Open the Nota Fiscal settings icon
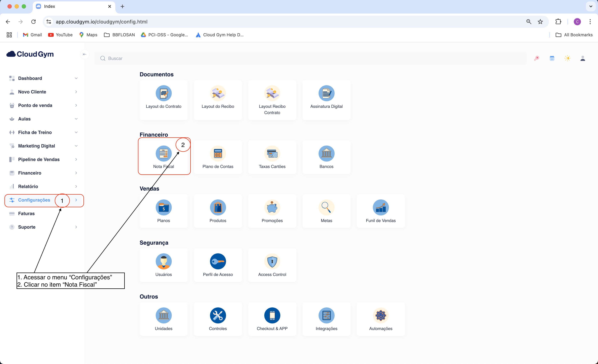Screen dimensions: 598x364 (163, 154)
